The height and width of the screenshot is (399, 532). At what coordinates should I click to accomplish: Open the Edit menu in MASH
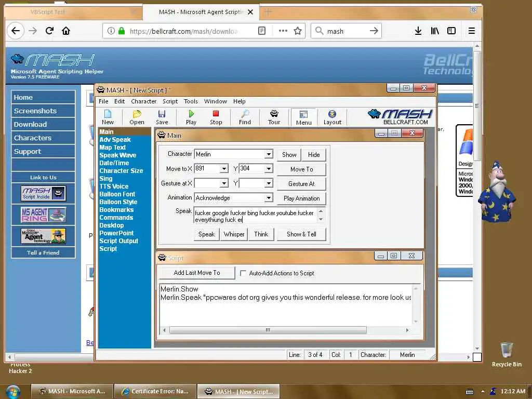[119, 101]
